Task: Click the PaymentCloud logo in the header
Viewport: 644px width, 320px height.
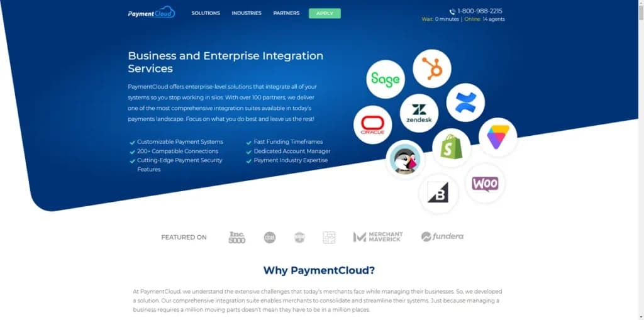Action: click(152, 13)
